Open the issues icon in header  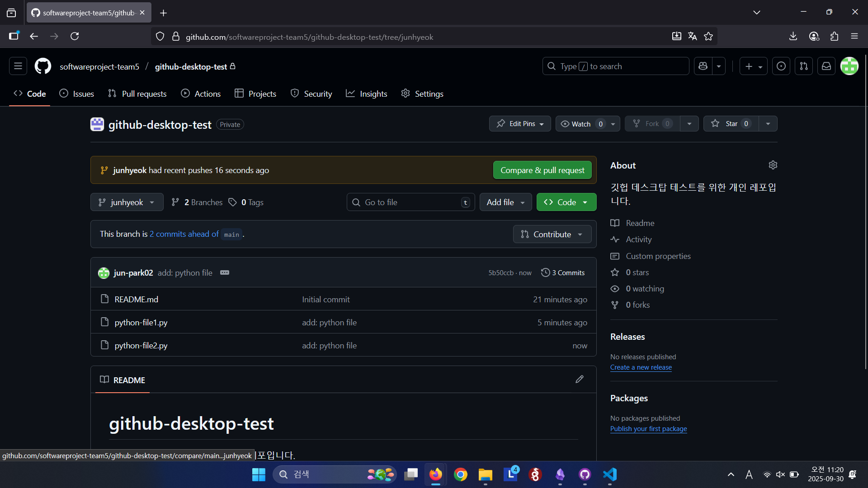781,66
